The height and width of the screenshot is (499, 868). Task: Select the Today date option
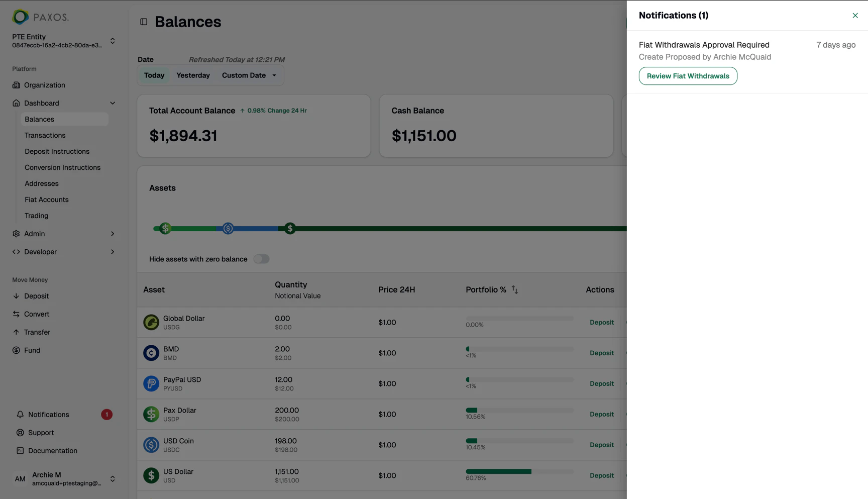154,75
